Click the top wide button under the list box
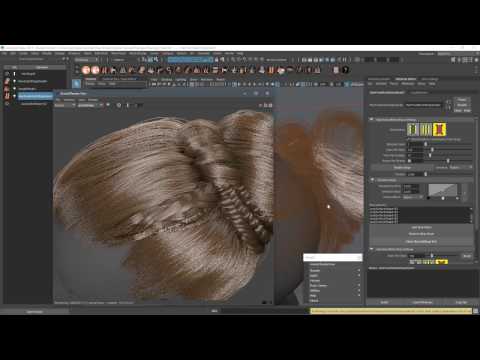The image size is (480, 360). tap(421, 227)
